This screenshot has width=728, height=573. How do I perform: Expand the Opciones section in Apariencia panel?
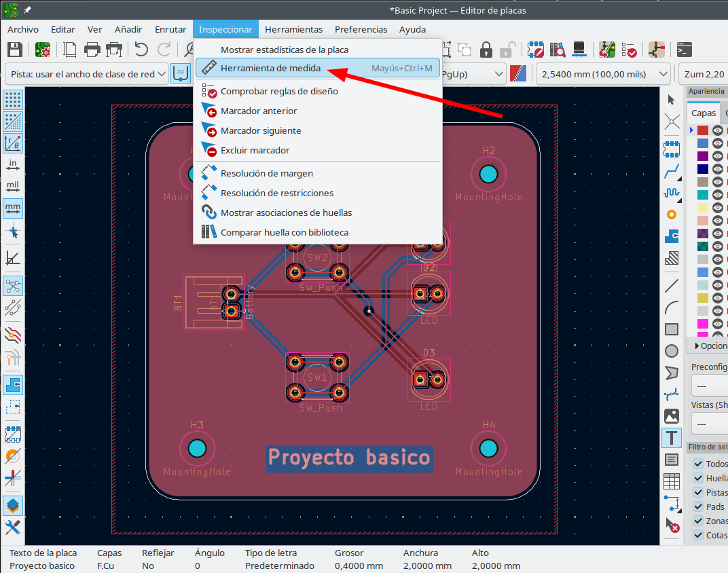click(706, 346)
